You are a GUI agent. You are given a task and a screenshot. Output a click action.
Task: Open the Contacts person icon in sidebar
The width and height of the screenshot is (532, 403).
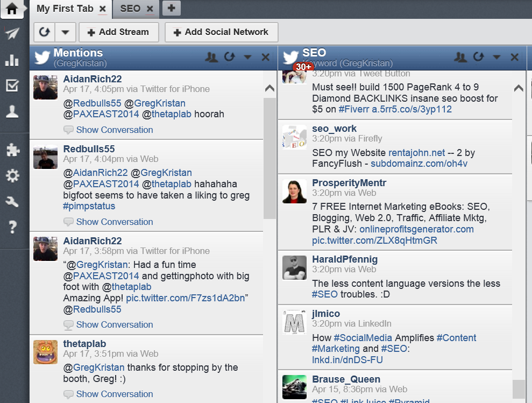pyautogui.click(x=12, y=111)
